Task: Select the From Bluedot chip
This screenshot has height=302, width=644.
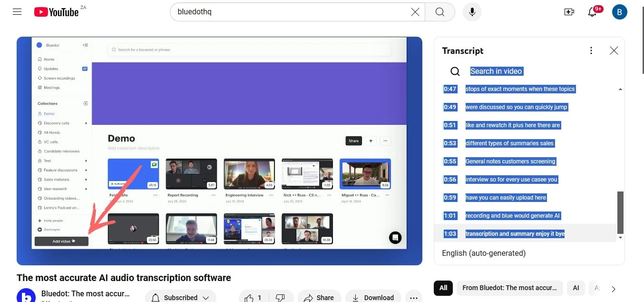Action: tap(509, 288)
